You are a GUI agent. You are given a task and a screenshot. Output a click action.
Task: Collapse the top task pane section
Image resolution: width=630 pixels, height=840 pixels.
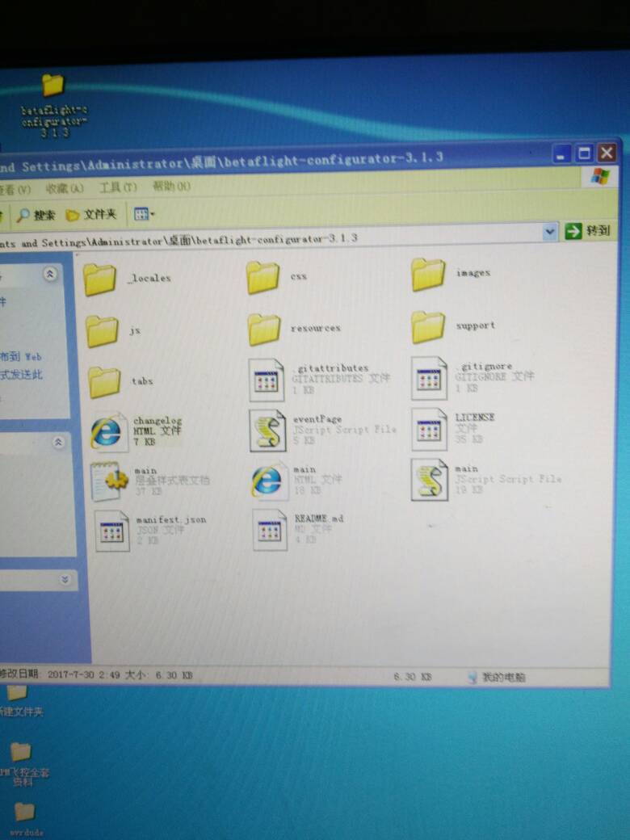[50, 275]
